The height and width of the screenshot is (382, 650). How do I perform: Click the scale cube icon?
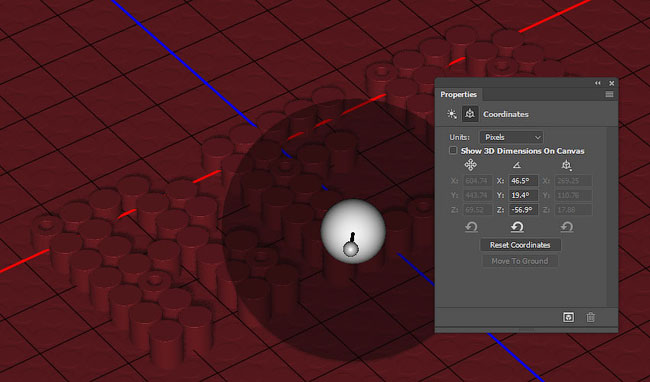click(566, 165)
